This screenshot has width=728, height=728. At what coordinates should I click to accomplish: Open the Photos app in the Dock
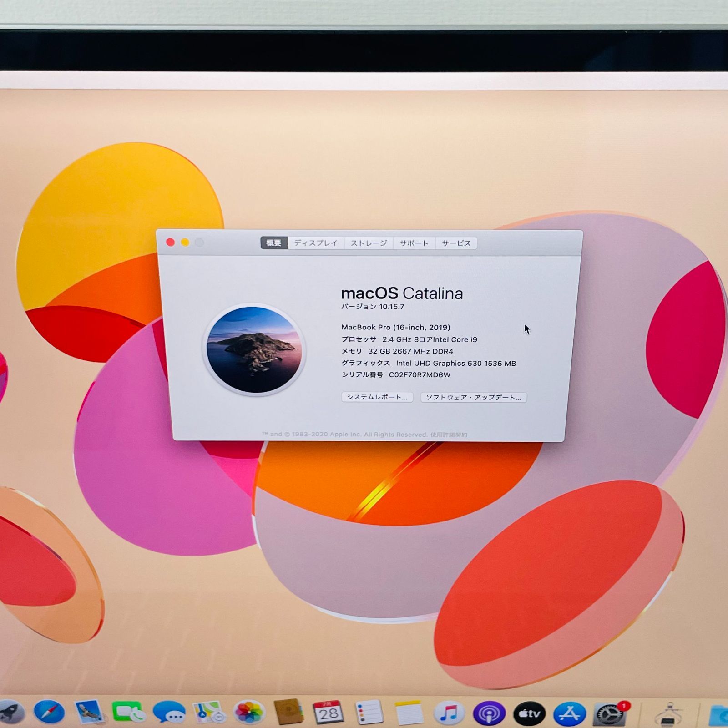point(249,713)
